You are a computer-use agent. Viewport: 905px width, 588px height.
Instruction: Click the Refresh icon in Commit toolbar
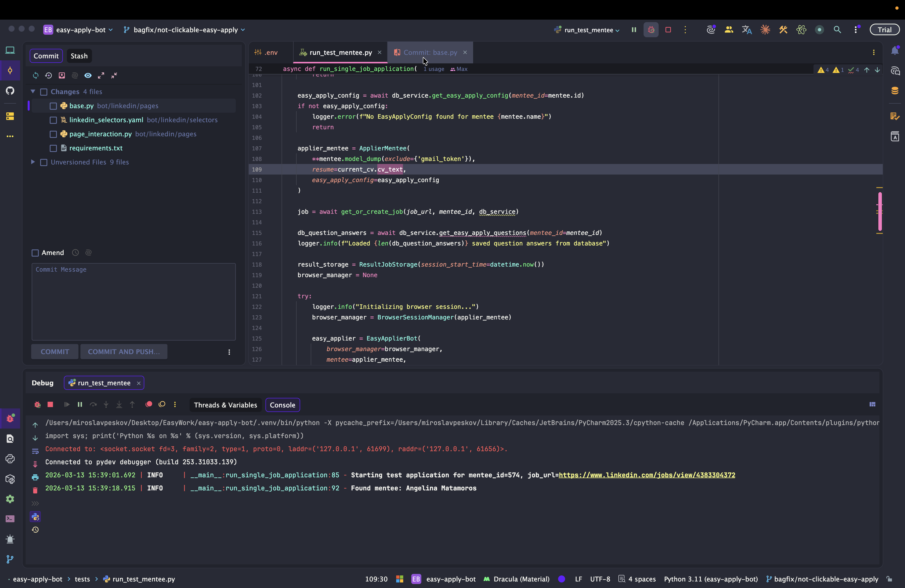tap(35, 75)
